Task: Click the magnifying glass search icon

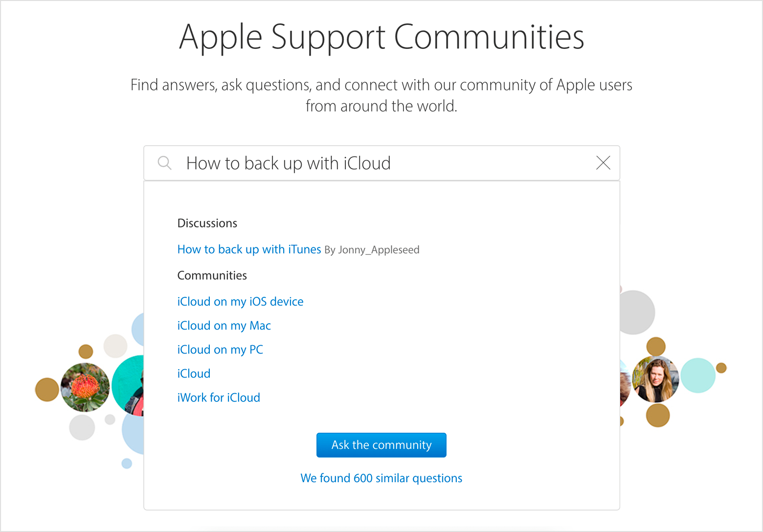Action: pyautogui.click(x=165, y=163)
